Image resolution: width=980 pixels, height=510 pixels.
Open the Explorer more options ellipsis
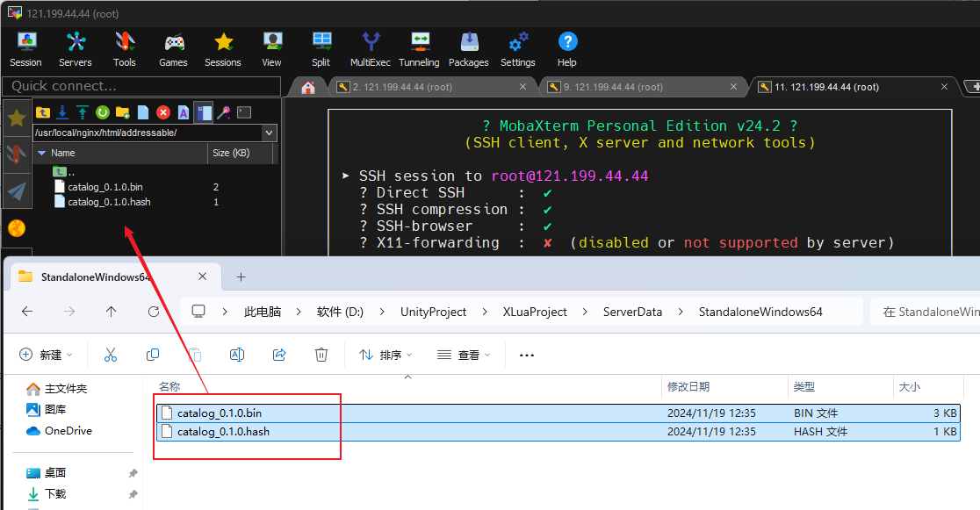[x=527, y=355]
